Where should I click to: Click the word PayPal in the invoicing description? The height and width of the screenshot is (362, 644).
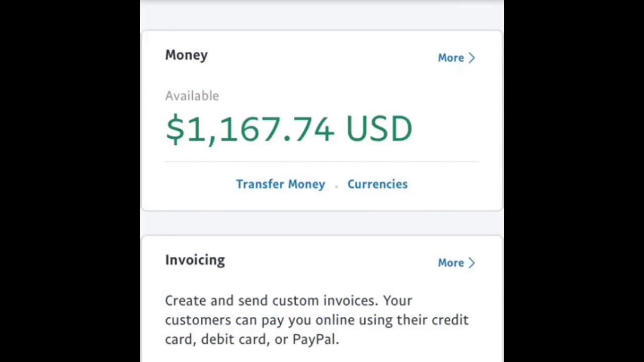(x=314, y=339)
